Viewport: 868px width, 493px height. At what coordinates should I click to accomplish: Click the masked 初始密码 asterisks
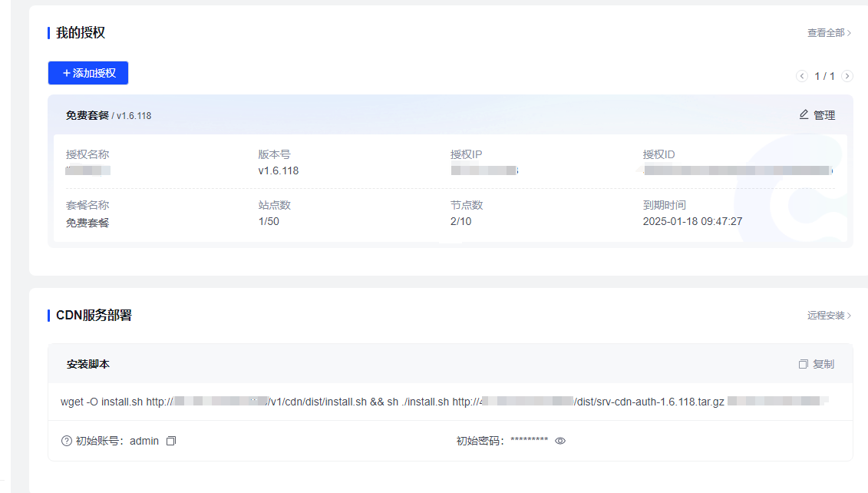click(x=529, y=441)
